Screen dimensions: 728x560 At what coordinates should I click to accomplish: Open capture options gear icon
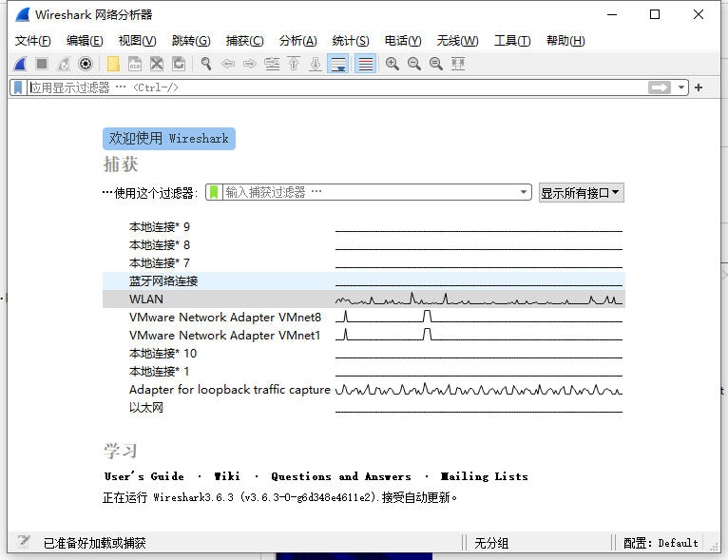point(86,64)
